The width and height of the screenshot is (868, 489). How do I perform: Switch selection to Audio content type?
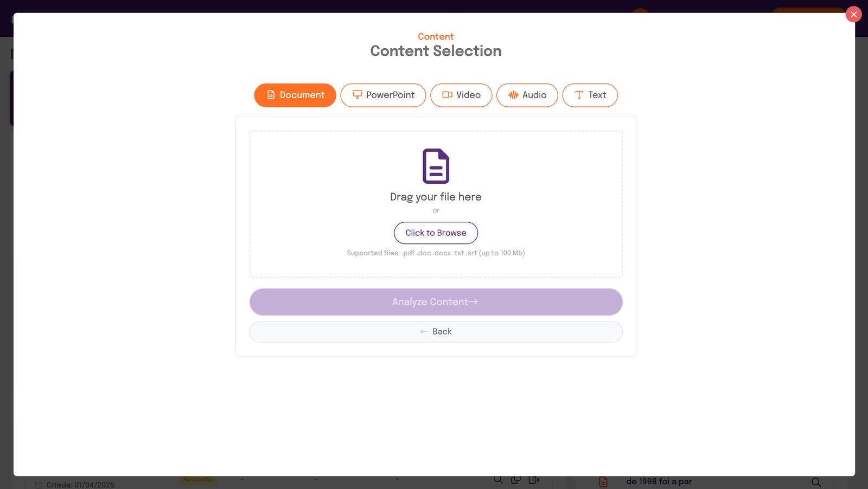(x=527, y=95)
